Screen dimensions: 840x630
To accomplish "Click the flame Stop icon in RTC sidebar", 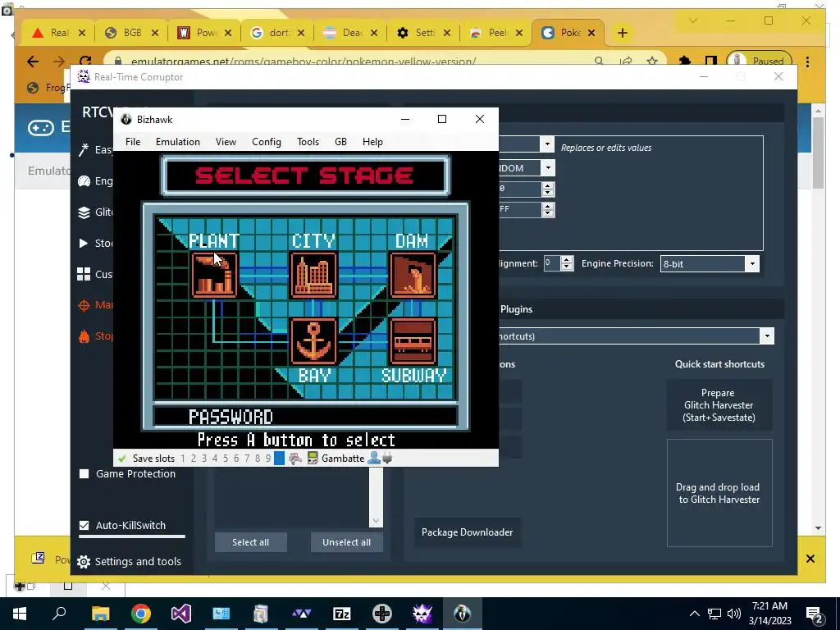I will tap(84, 336).
